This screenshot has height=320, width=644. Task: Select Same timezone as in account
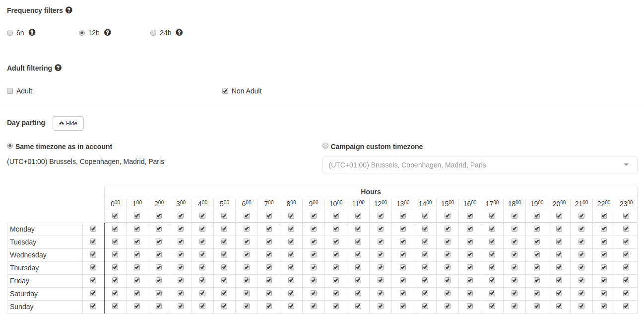[10, 146]
